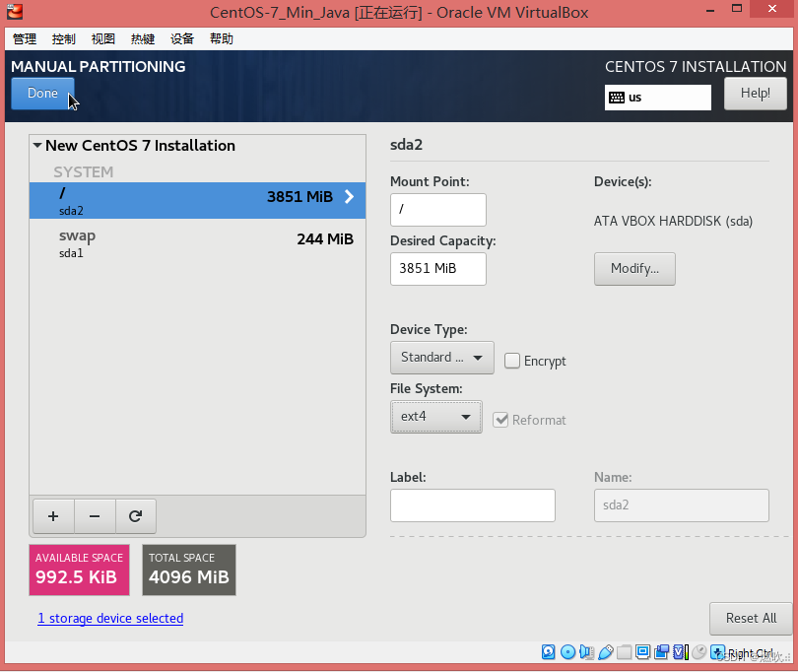Click the mouse integration status icon
The width and height of the screenshot is (798, 672).
tap(699, 652)
